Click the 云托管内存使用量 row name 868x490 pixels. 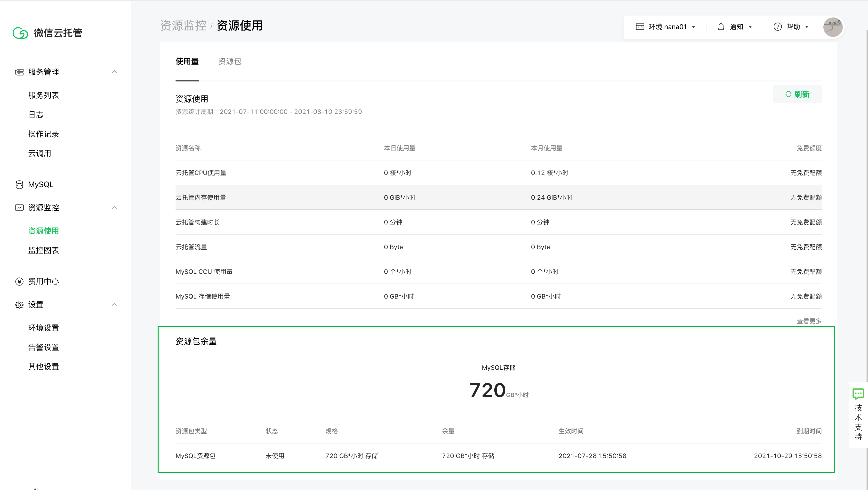click(x=201, y=198)
